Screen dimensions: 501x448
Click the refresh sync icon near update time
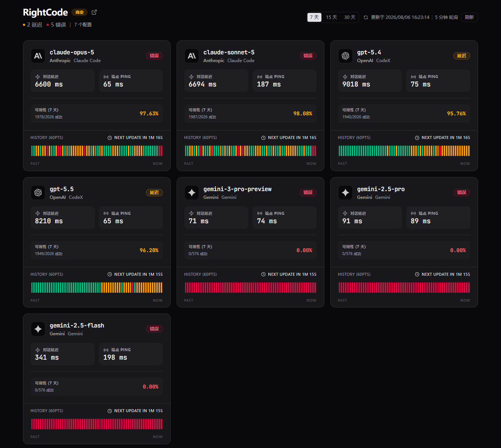366,17
